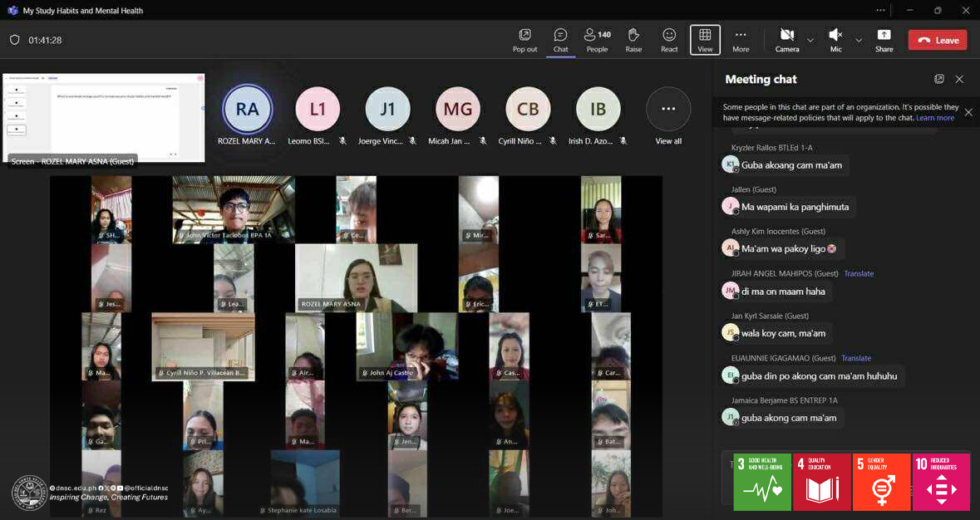Viewport: 980px width, 520px height.
Task: Expand the Camera options dropdown arrow
Action: tap(810, 40)
